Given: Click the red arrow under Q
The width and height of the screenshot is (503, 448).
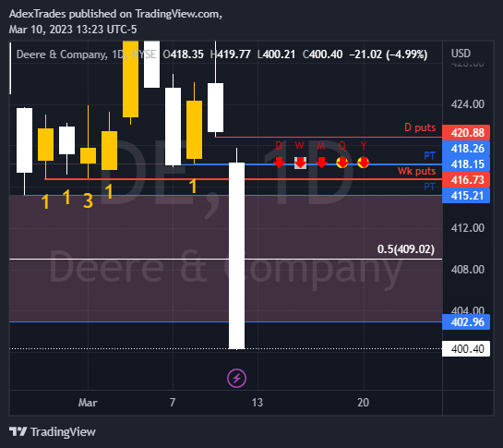Looking at the screenshot, I should pyautogui.click(x=342, y=163).
